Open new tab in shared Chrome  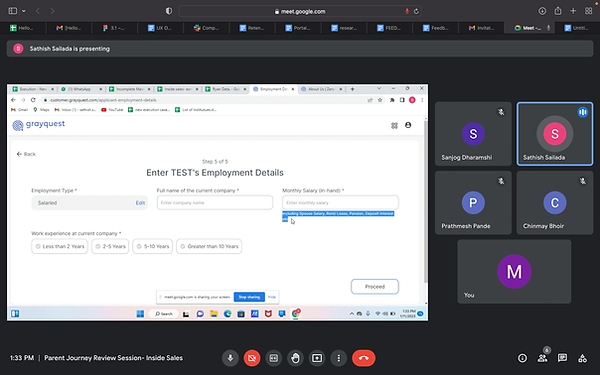tap(352, 89)
